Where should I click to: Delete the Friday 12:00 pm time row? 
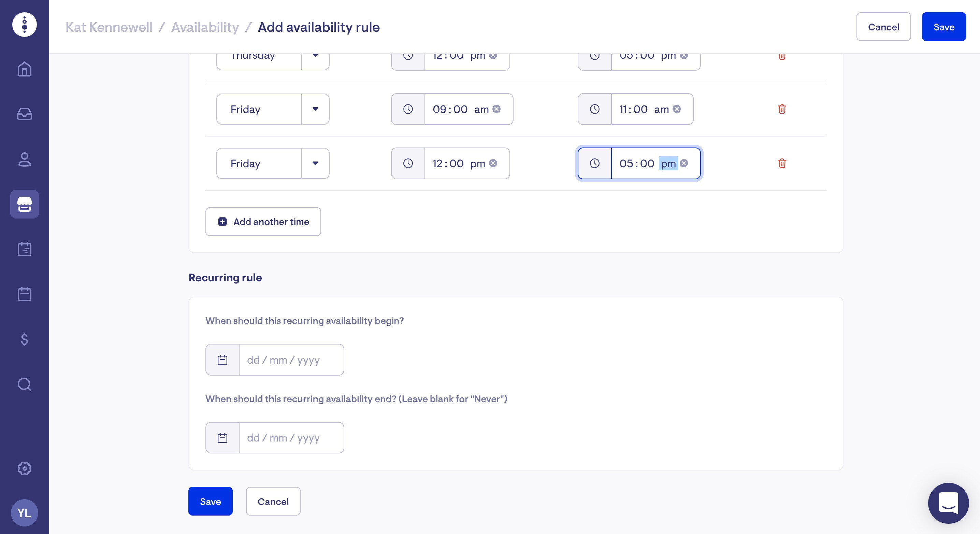click(782, 163)
